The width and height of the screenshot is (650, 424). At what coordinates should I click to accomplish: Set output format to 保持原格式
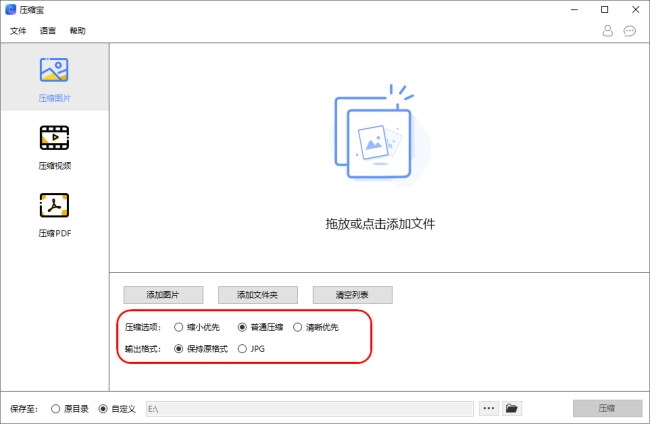coord(179,349)
